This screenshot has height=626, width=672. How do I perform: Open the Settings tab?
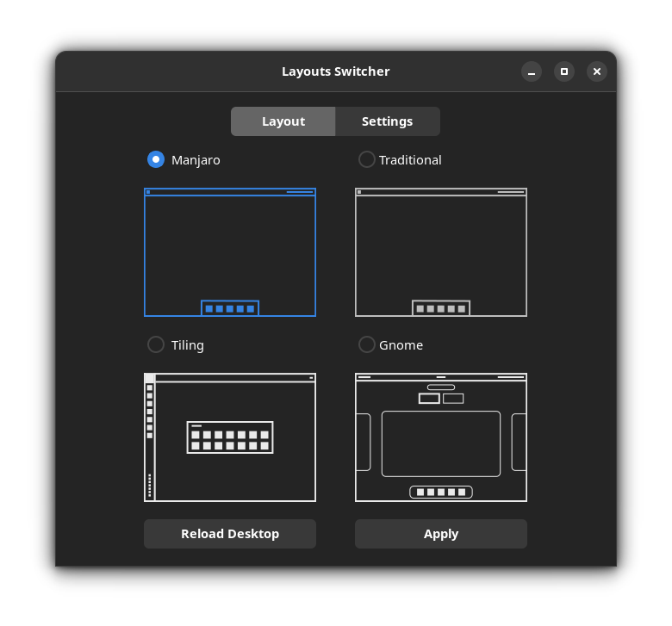pyautogui.click(x=387, y=121)
